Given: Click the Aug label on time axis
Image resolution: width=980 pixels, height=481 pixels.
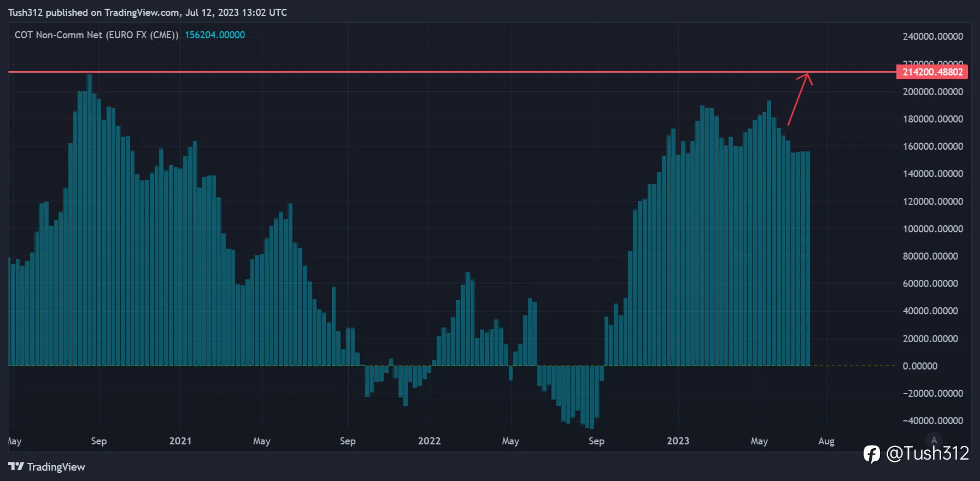Looking at the screenshot, I should [x=826, y=441].
